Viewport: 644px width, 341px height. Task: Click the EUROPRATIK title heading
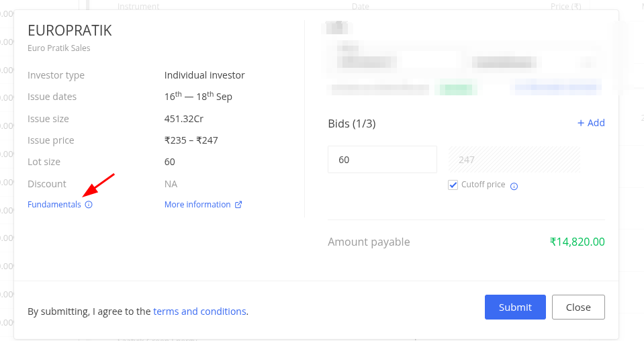point(70,31)
